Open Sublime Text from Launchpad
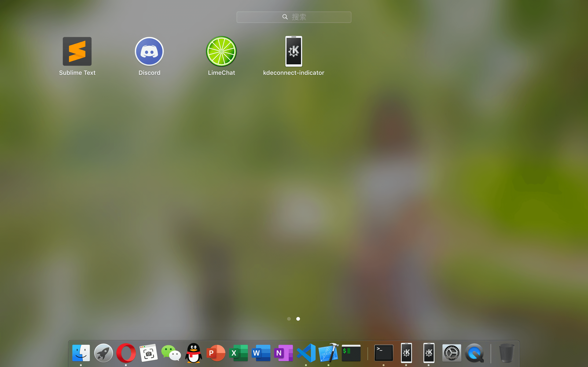Image resolution: width=588 pixels, height=367 pixels. 77,51
